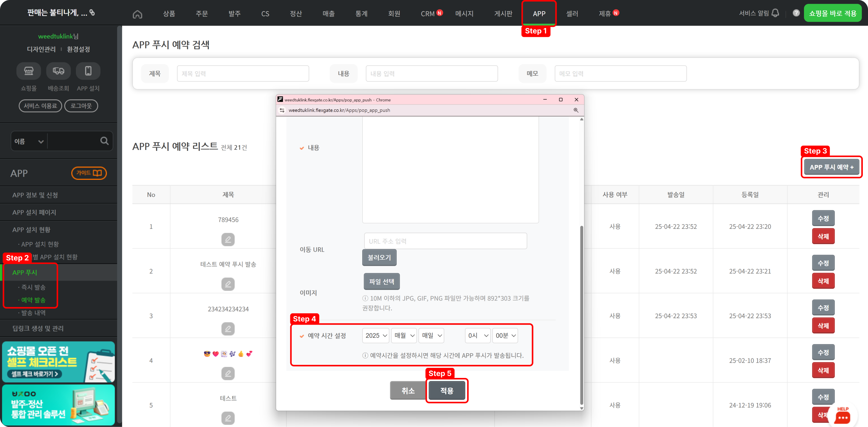Viewport: 868px width, 427px height.
Task: Open the 상품 menu
Action: click(169, 14)
